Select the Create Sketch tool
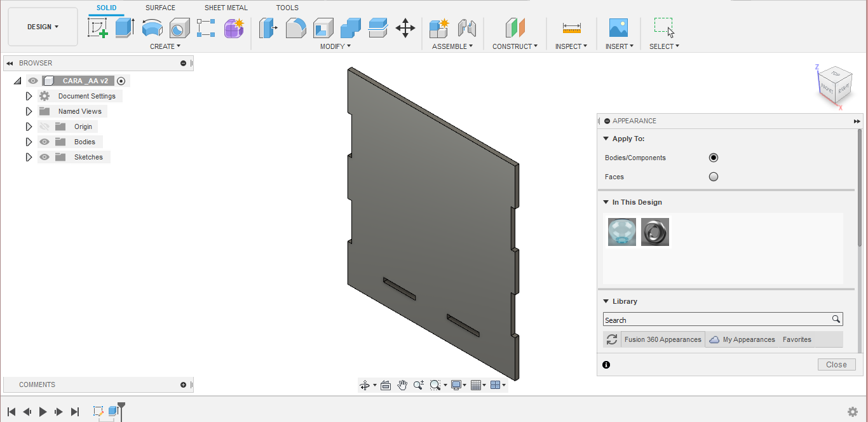The height and width of the screenshot is (422, 868). click(97, 28)
